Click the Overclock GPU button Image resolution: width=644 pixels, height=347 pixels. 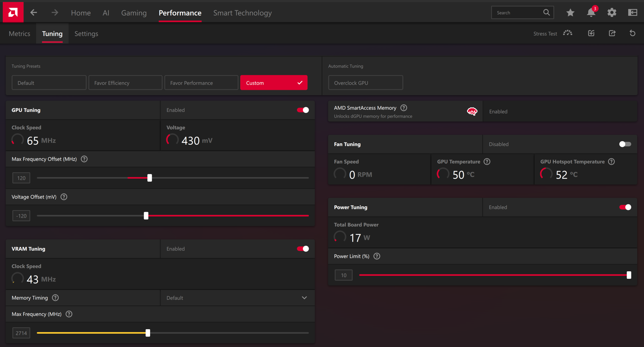[365, 83]
